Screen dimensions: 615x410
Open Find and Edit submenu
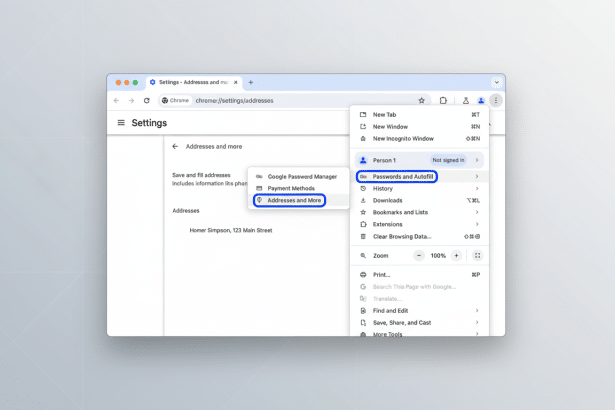point(420,311)
